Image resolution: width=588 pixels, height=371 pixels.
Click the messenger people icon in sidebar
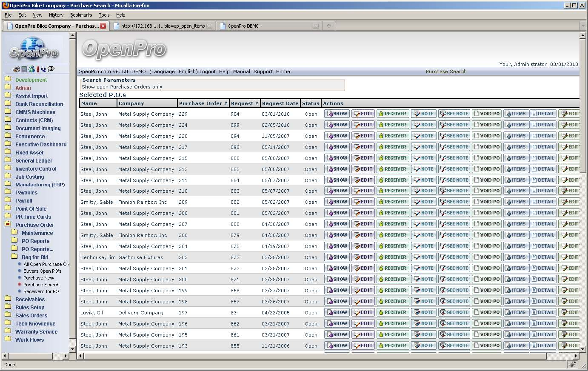tap(31, 69)
